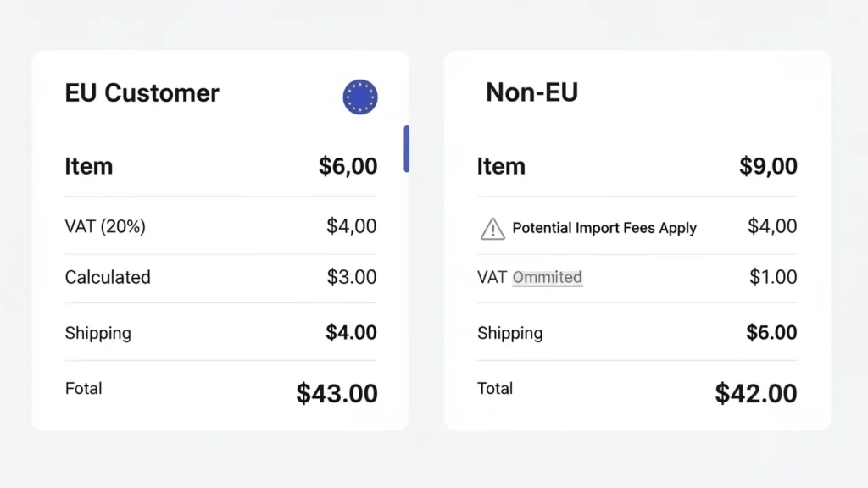This screenshot has width=868, height=488.
Task: Click the import fees warning triangle icon
Action: [492, 228]
